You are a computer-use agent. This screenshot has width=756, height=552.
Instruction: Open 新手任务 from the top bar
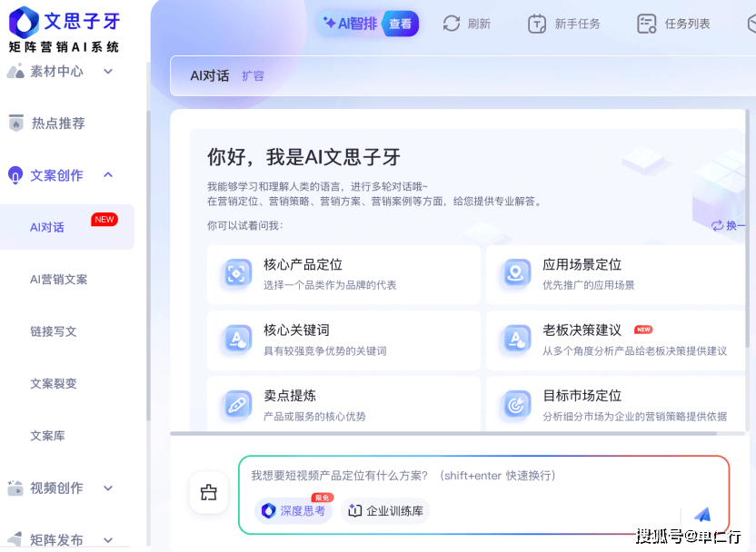pos(563,24)
